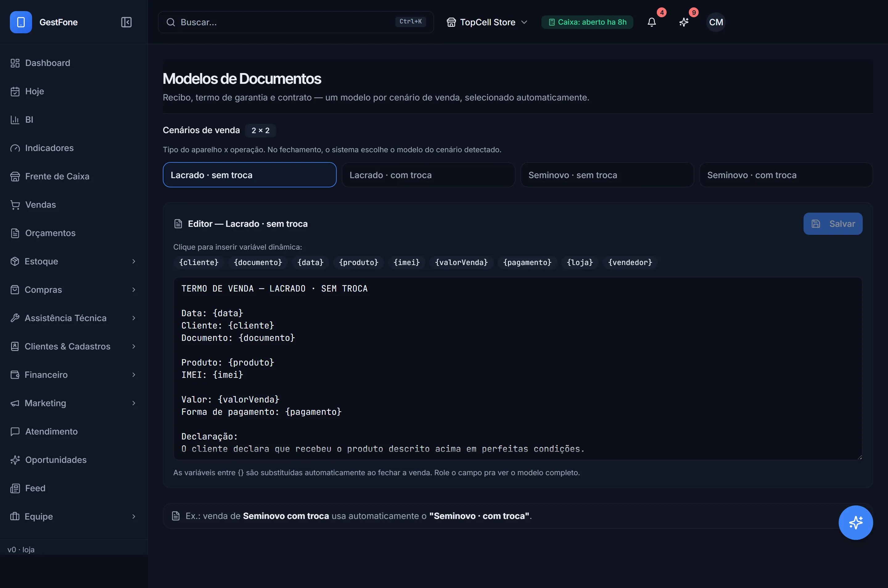The height and width of the screenshot is (588, 888).
Task: Click the v0 · loja version label
Action: (x=21, y=550)
